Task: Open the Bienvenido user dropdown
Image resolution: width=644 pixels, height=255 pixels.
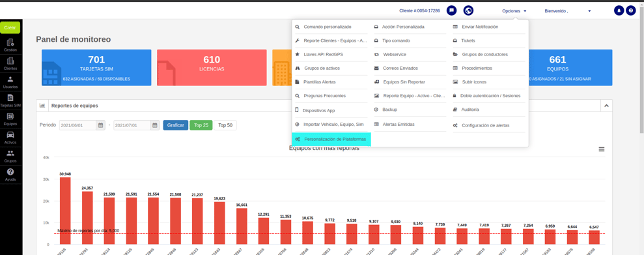Action: [568, 11]
